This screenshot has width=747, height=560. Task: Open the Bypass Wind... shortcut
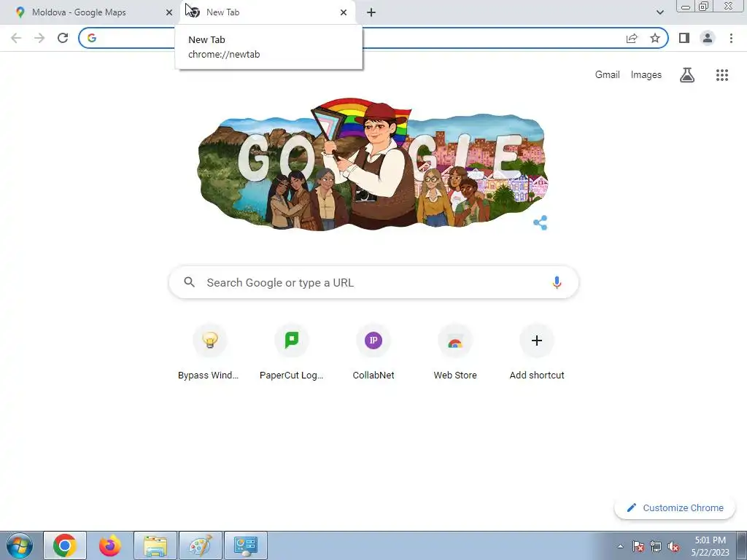point(209,352)
